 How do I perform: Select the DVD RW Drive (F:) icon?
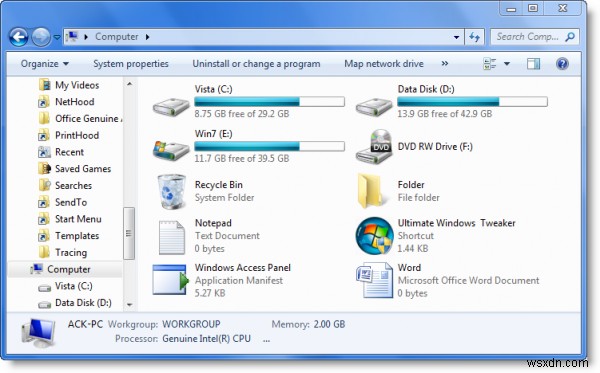374,147
